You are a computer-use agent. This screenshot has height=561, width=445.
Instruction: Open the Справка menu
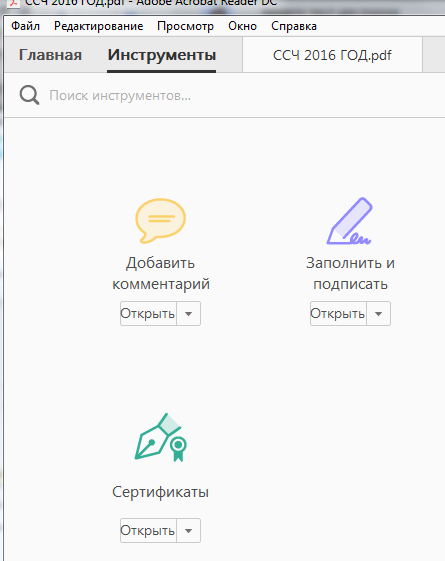294,26
